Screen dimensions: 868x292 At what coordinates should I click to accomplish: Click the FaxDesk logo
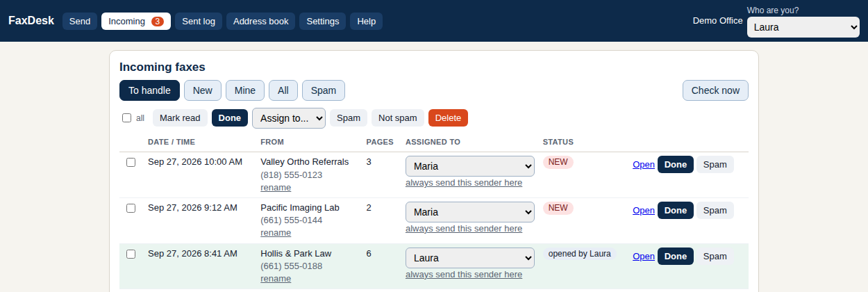tap(31, 21)
